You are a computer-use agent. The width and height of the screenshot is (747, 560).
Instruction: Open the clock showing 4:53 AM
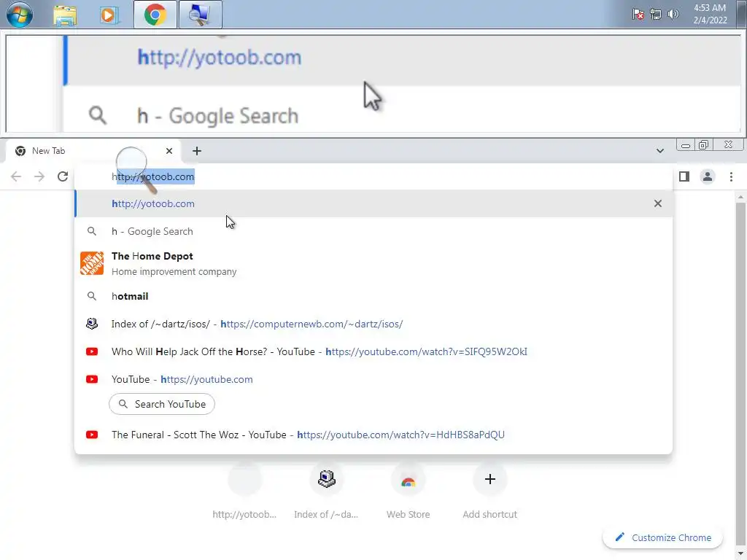click(710, 15)
